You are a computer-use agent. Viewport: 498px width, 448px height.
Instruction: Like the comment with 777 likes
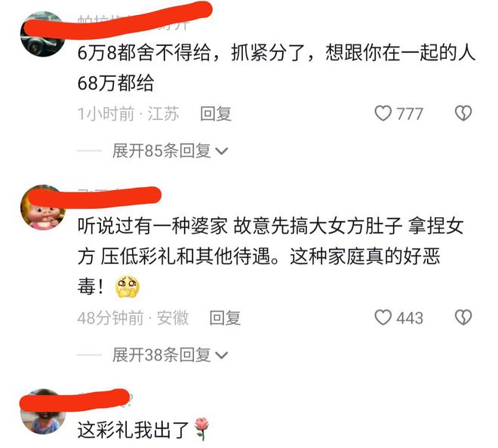pyautogui.click(x=383, y=113)
